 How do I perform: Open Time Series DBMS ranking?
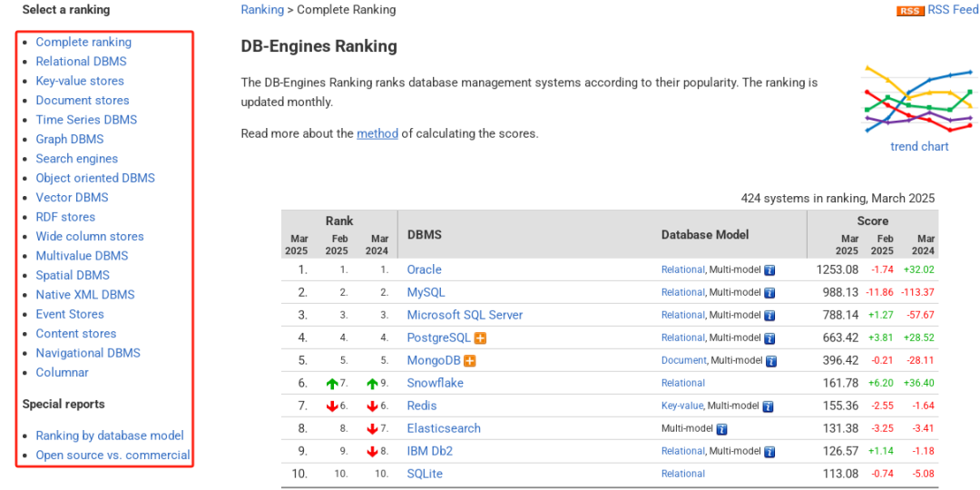click(x=86, y=120)
